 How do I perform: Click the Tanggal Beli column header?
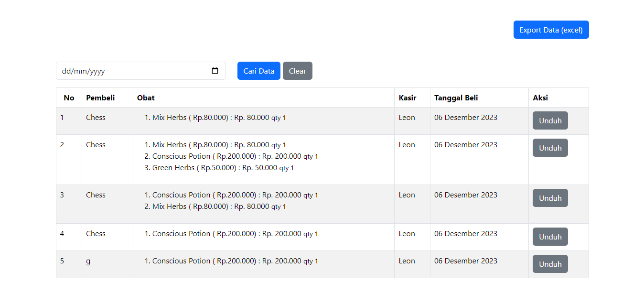coord(456,98)
